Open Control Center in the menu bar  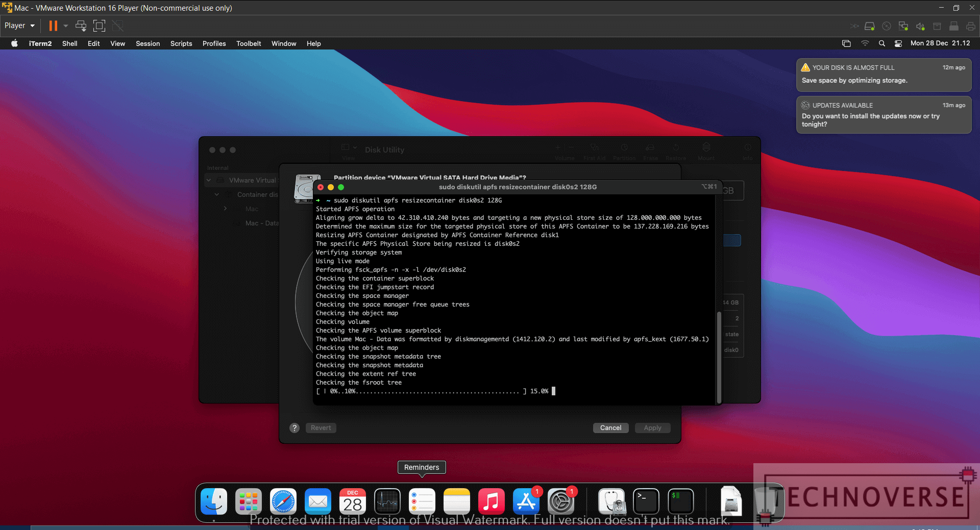898,43
